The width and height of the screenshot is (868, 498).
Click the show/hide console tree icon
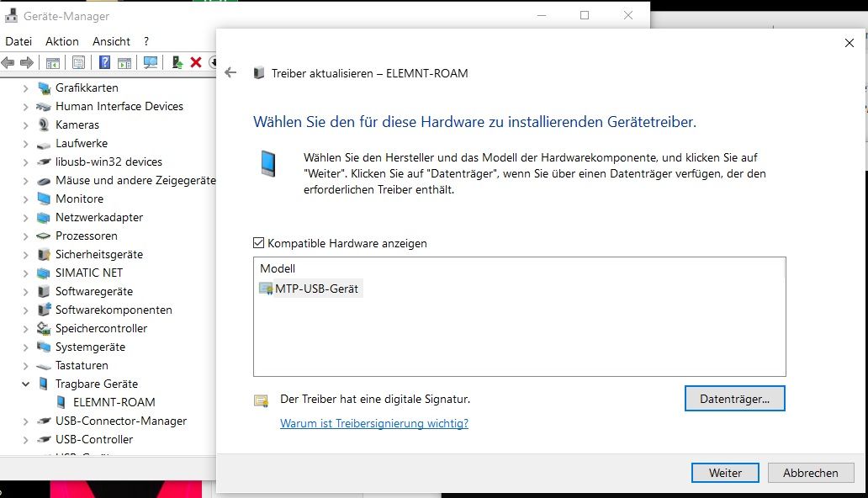(53, 63)
